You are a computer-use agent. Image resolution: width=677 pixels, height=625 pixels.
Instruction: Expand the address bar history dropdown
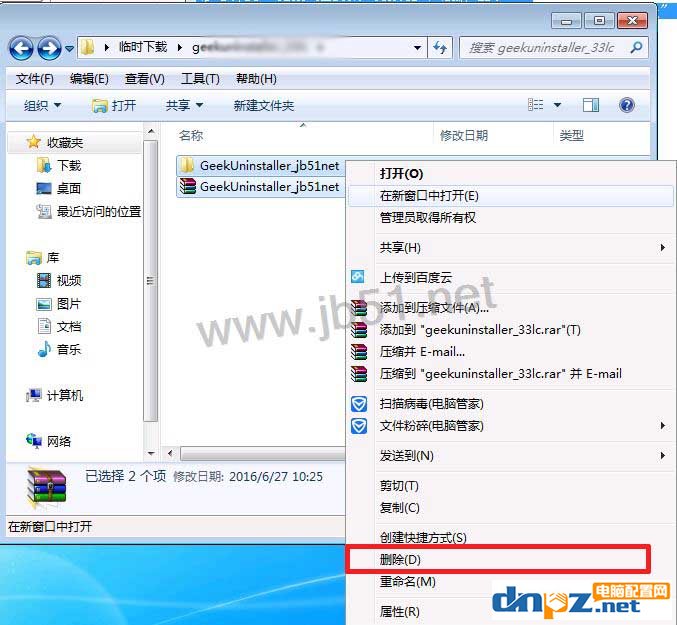(417, 47)
